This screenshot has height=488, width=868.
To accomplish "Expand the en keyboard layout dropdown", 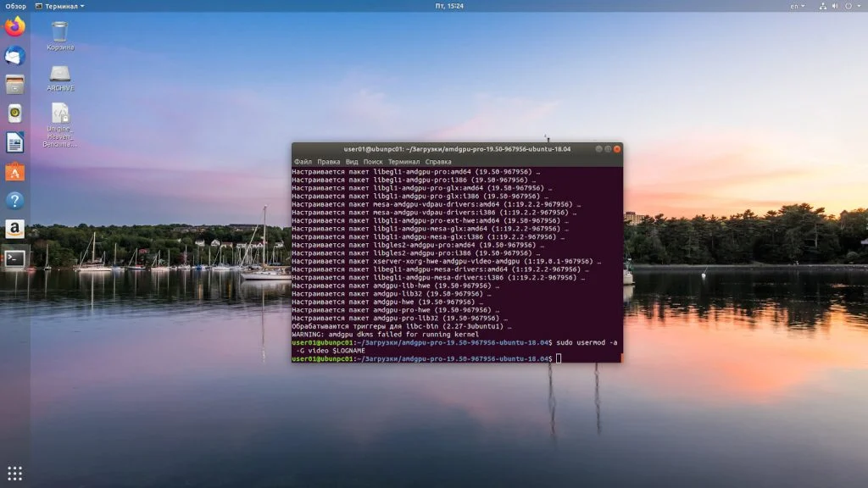I will [x=797, y=6].
